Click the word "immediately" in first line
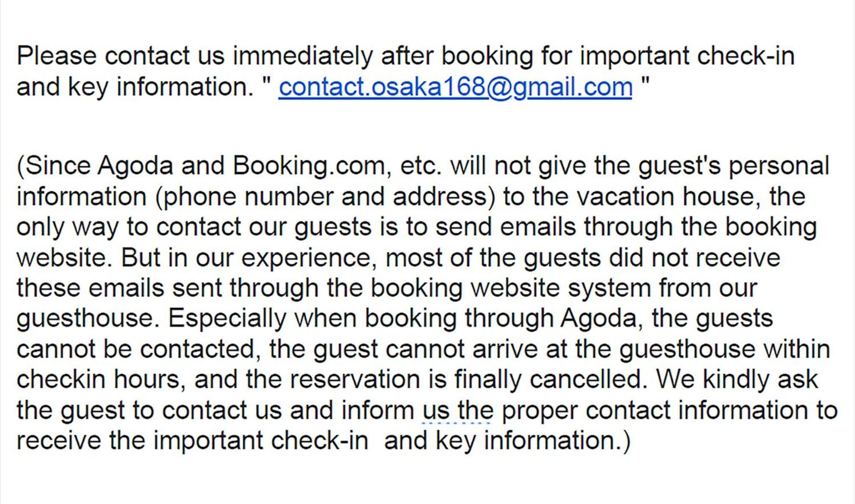Viewport: 855px width, 504px height. (303, 56)
